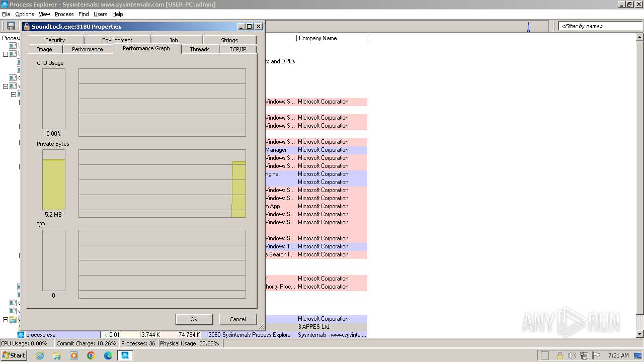The height and width of the screenshot is (362, 644).
Task: Click the 'hority Proc...' description cell
Action: coord(280,287)
